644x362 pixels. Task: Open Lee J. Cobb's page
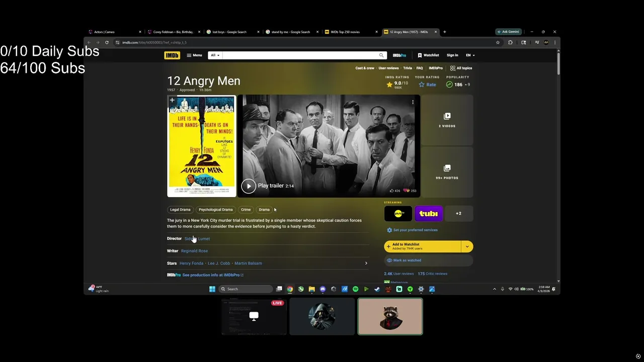pyautogui.click(x=219, y=263)
